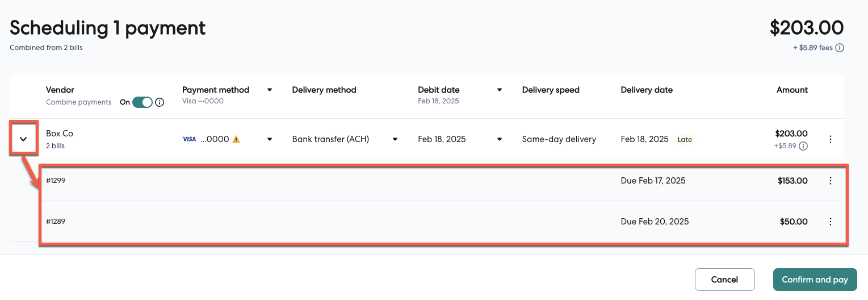Open Bank transfer (ACH) delivery method dropdown
Viewport: 868px width, 300px height.
coord(395,139)
